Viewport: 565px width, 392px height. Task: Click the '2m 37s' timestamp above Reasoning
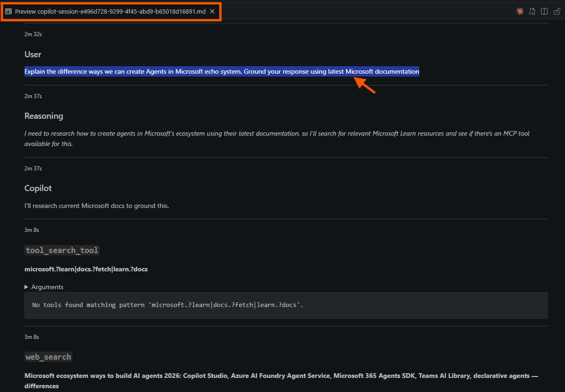[33, 96]
